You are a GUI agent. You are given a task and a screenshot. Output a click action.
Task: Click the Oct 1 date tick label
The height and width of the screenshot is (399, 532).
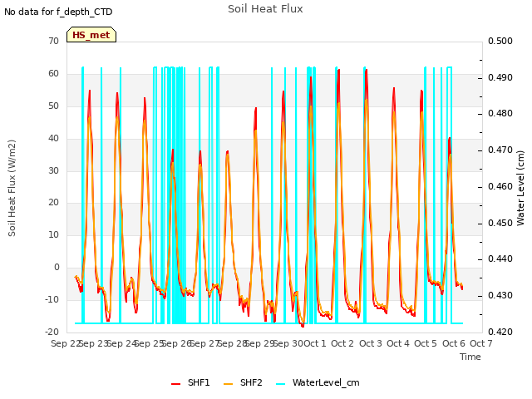(x=315, y=343)
